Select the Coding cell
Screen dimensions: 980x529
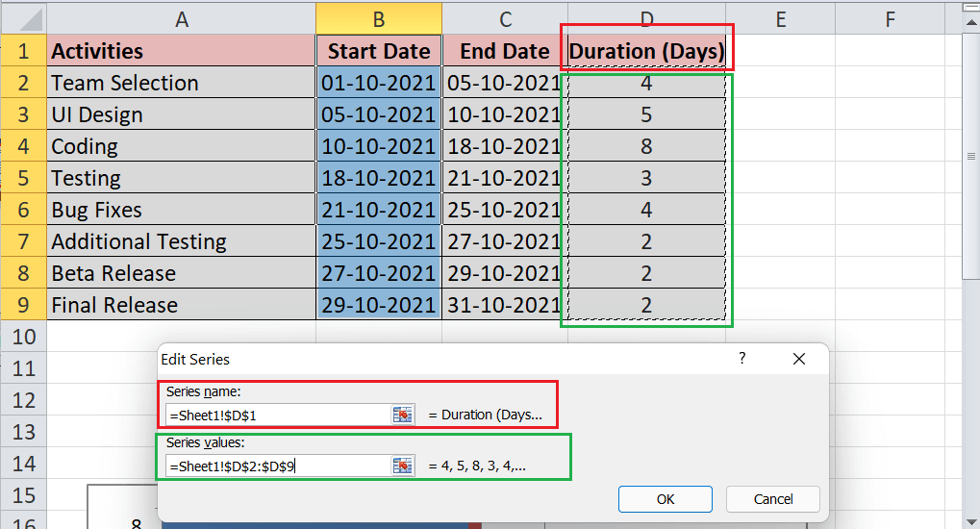tap(181, 145)
